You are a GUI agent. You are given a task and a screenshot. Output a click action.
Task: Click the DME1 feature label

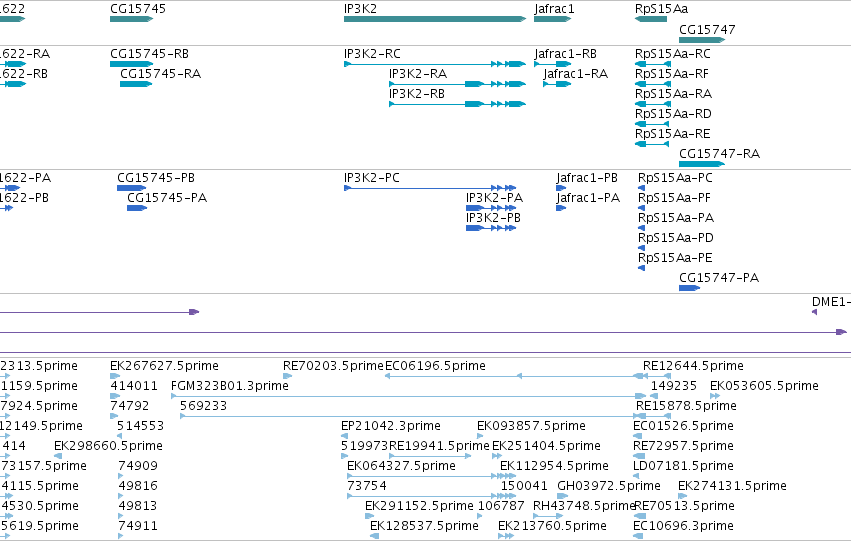(x=831, y=302)
